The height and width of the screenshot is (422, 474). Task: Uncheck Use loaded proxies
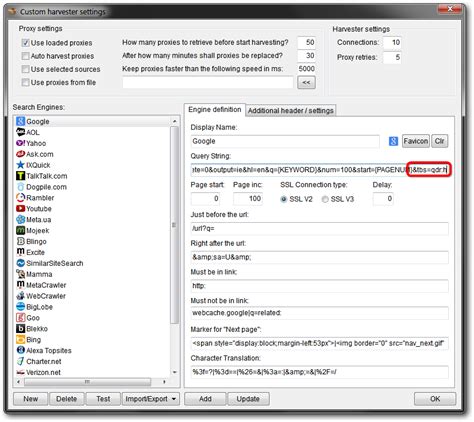[25, 43]
